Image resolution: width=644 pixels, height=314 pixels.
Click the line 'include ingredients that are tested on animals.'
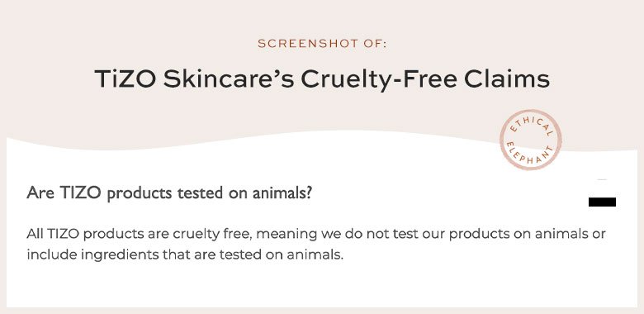(x=185, y=255)
